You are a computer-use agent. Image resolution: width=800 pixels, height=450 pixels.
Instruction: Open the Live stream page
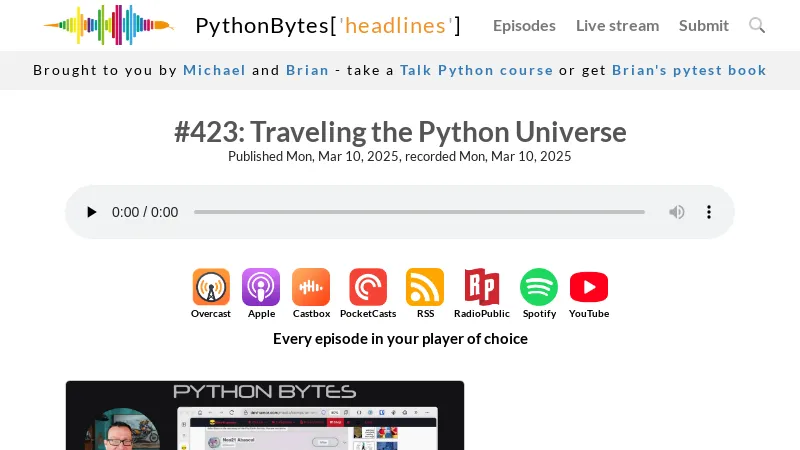click(617, 25)
